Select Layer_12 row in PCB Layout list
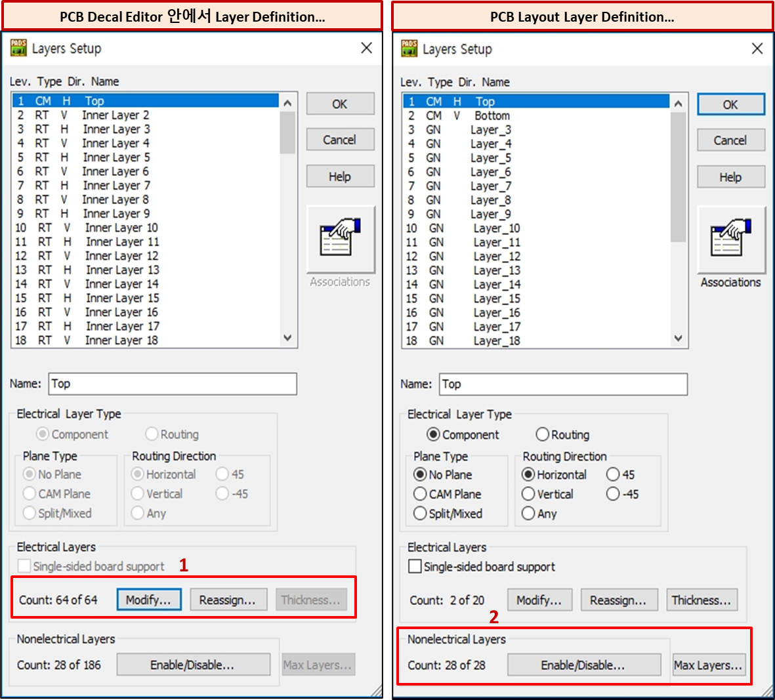The image size is (775, 700). pos(536,256)
